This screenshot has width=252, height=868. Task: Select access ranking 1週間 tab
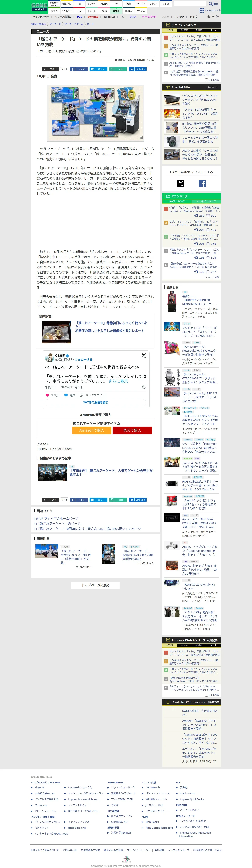pos(199,30)
